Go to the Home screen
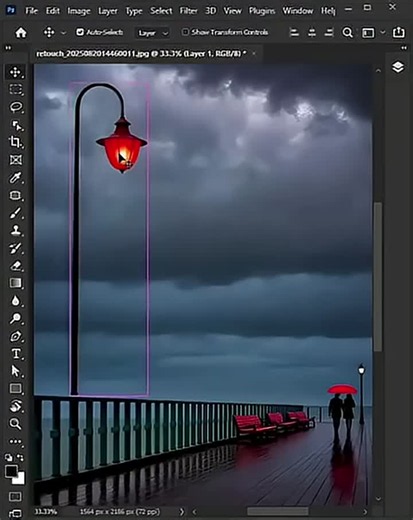Image resolution: width=413 pixels, height=520 pixels. (21, 32)
